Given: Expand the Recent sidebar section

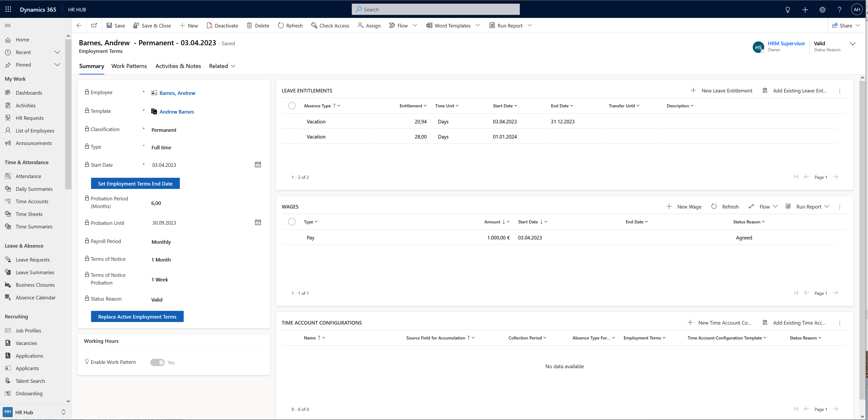Looking at the screenshot, I should tap(57, 52).
